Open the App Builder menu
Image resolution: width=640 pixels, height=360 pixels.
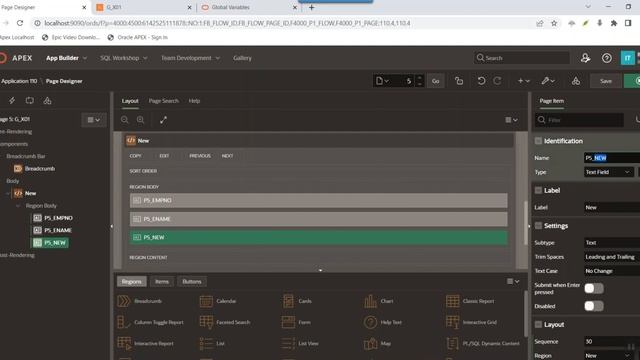(67, 58)
